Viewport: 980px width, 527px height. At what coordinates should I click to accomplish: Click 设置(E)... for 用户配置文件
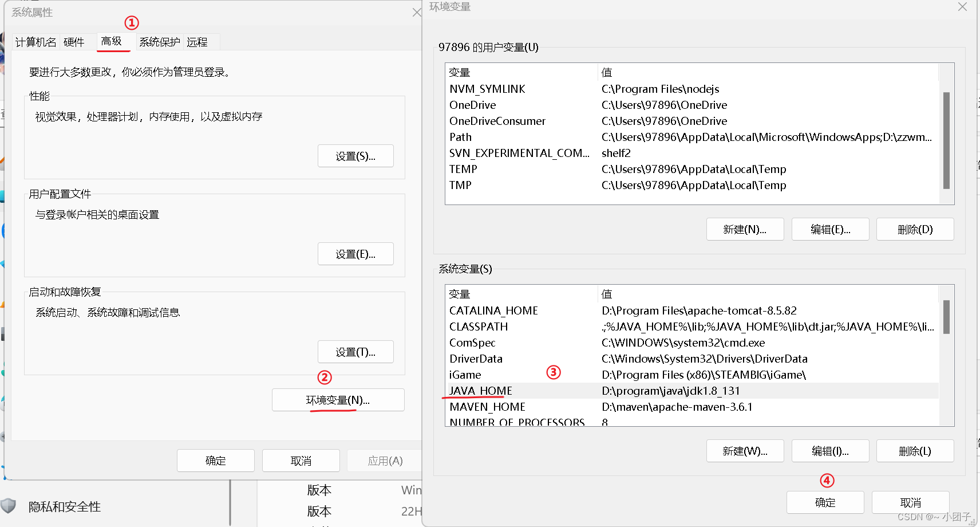tap(355, 254)
